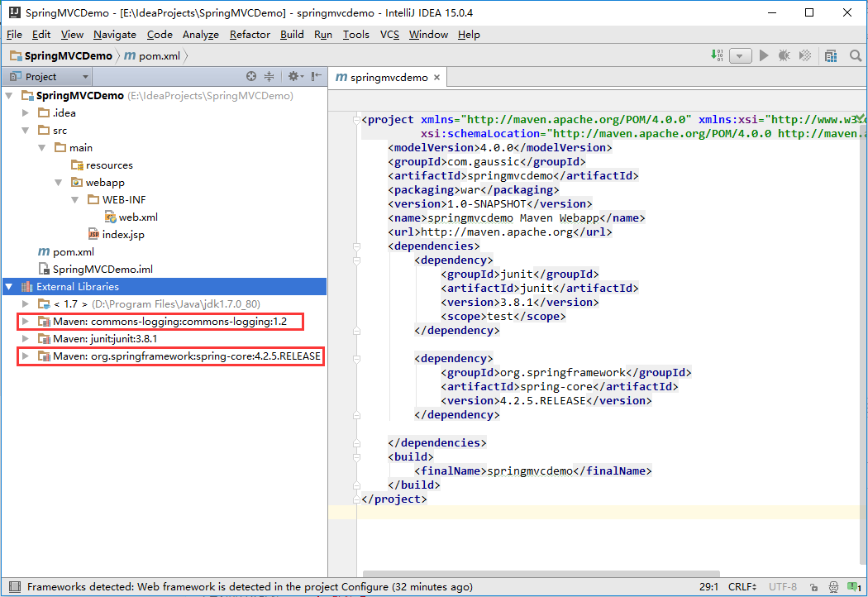Image resolution: width=868 pixels, height=597 pixels.
Task: Click the JDK 1.7 library icon
Action: click(x=44, y=304)
